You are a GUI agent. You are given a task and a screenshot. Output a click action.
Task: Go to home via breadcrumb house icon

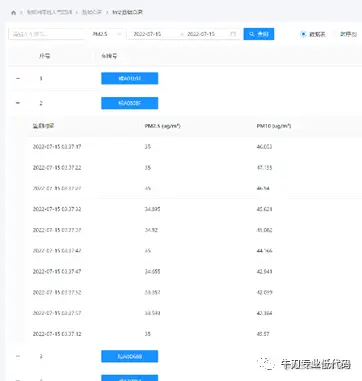(13, 13)
